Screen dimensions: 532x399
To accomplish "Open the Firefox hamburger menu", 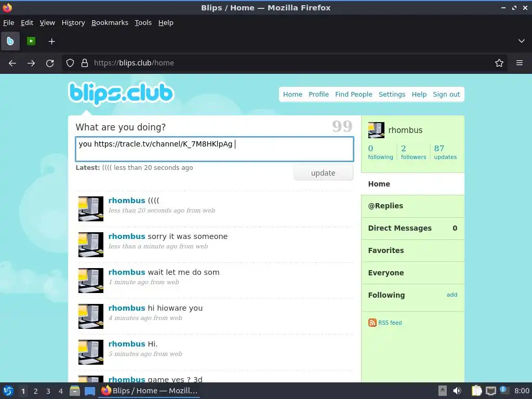I will pyautogui.click(x=520, y=63).
